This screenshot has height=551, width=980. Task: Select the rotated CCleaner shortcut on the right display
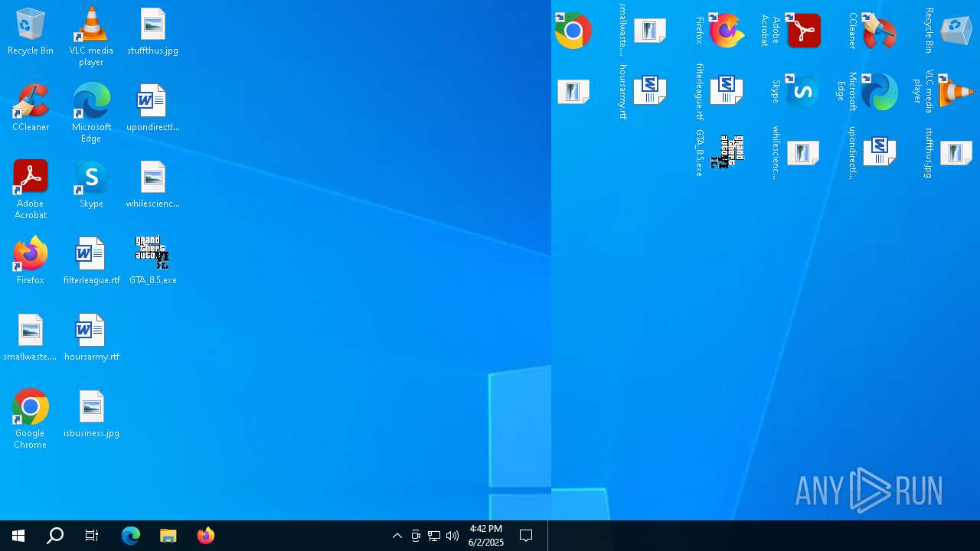[873, 31]
